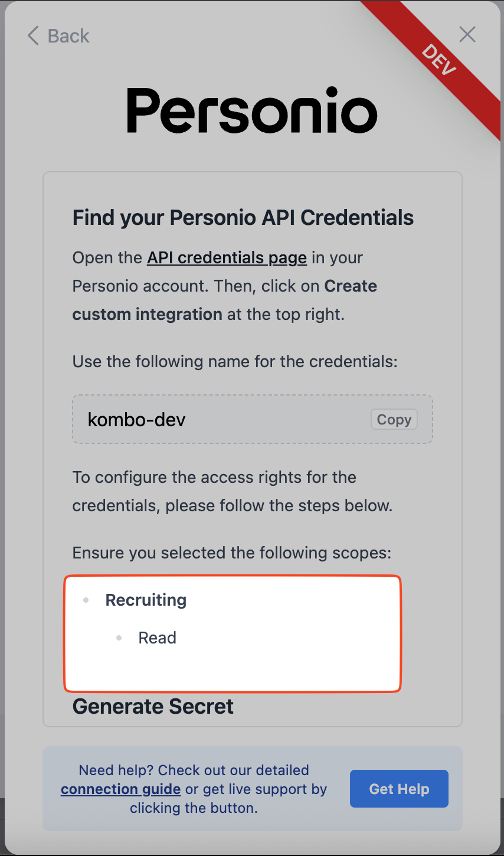504x856 pixels.
Task: Open the API credentials page link
Action: 227,258
